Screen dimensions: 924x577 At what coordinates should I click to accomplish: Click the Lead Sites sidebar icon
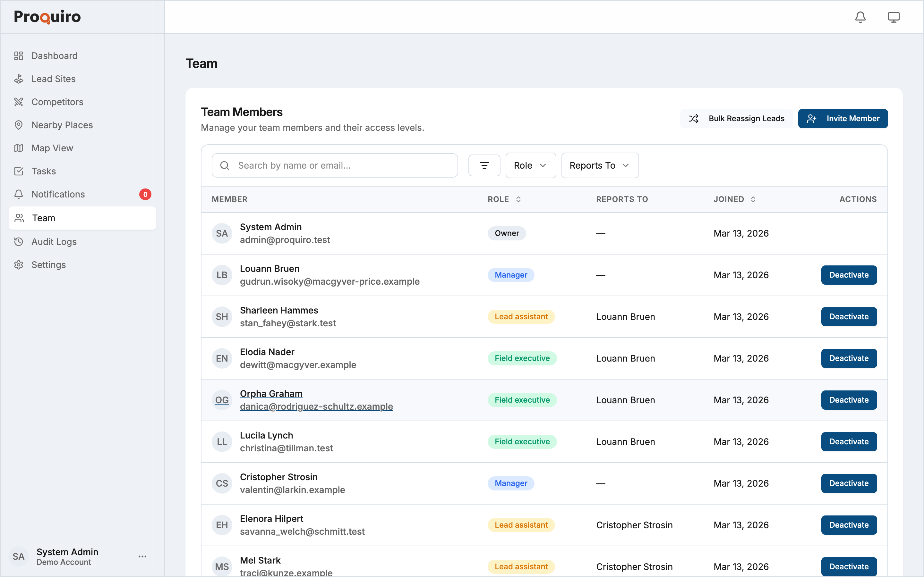19,79
